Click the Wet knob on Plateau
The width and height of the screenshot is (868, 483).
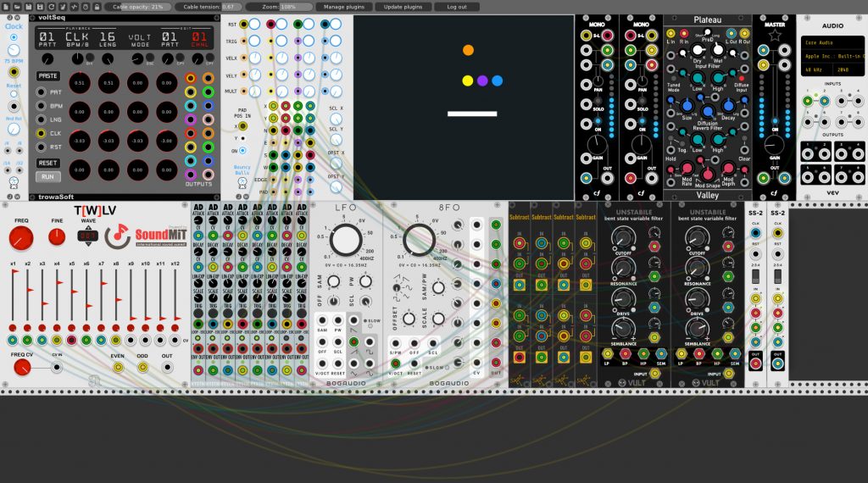tap(718, 50)
